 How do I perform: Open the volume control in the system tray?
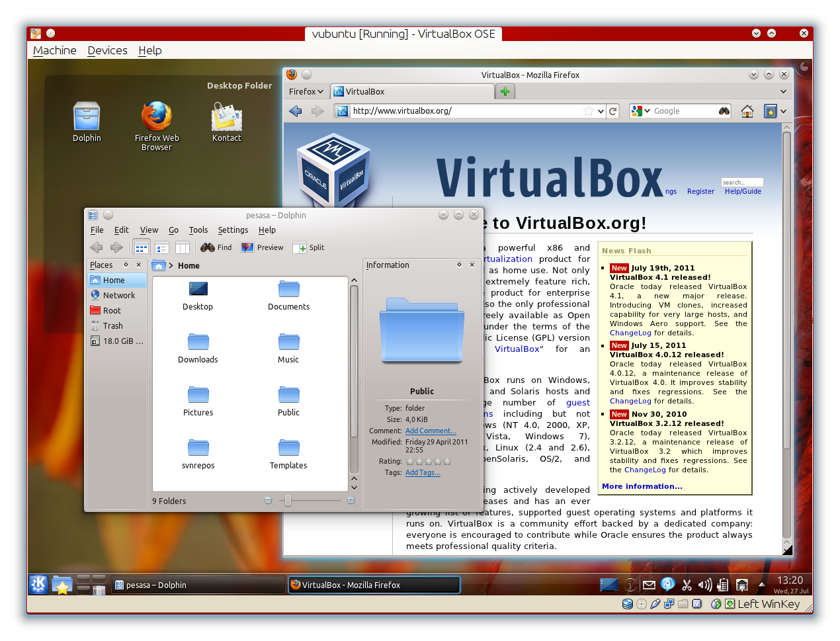click(705, 585)
